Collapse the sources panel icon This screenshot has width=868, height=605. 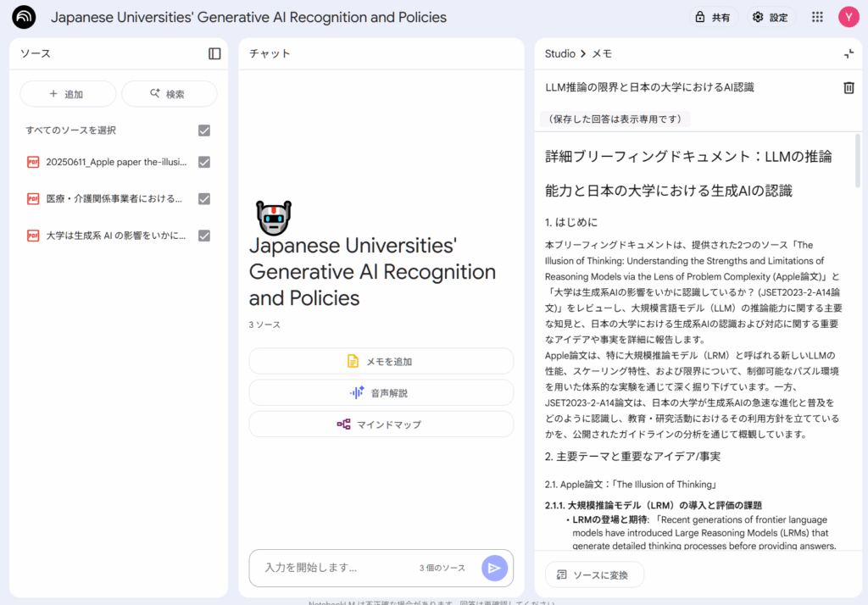(x=214, y=53)
